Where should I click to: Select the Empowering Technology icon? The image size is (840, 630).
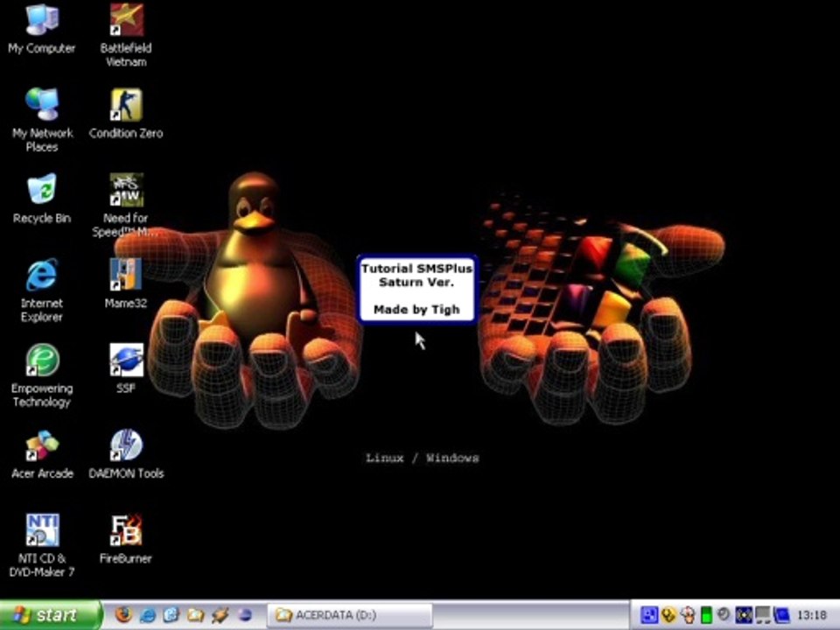(x=42, y=375)
